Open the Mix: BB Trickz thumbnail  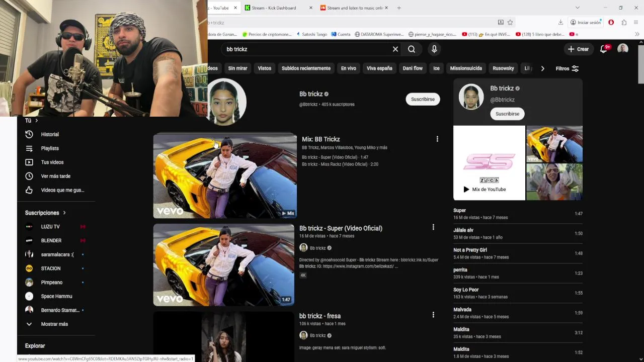tap(225, 175)
